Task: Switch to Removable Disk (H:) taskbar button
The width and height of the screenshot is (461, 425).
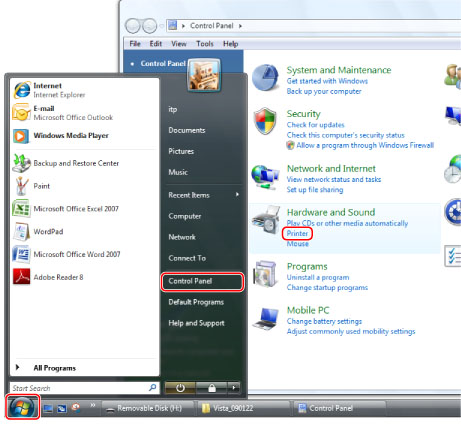Action: (148, 408)
